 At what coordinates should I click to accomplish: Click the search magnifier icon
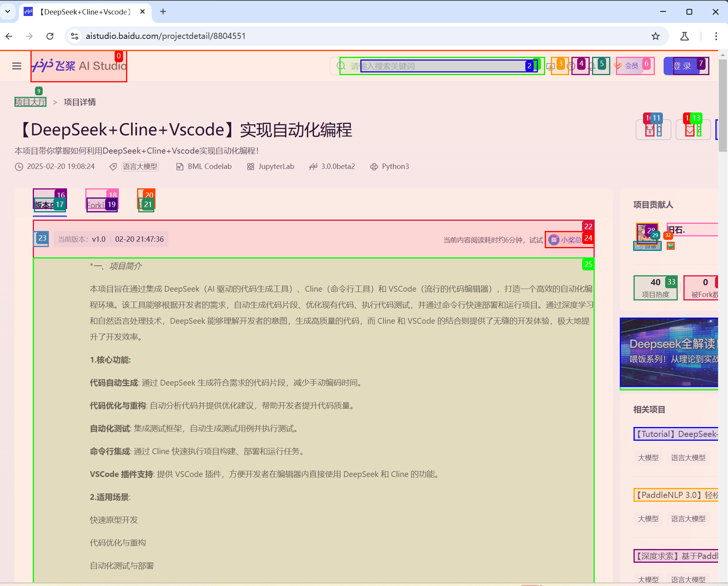(341, 66)
